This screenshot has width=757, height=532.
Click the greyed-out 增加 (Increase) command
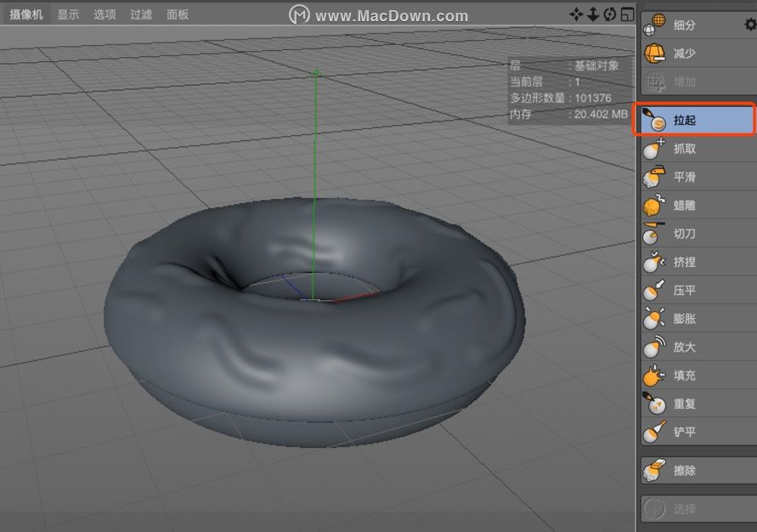tap(698, 82)
